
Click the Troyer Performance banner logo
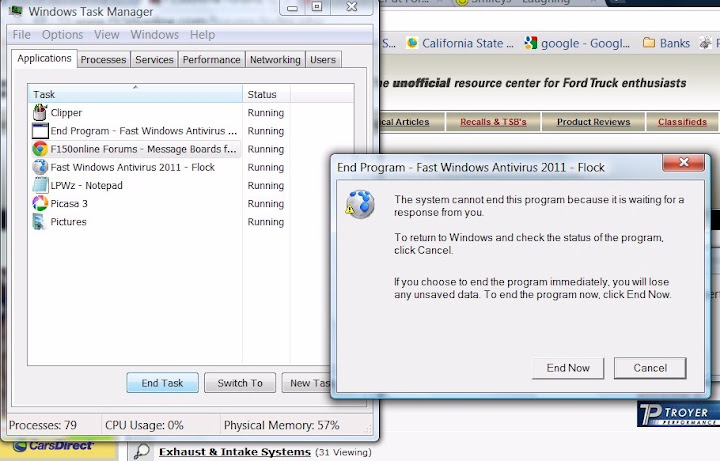tap(678, 414)
